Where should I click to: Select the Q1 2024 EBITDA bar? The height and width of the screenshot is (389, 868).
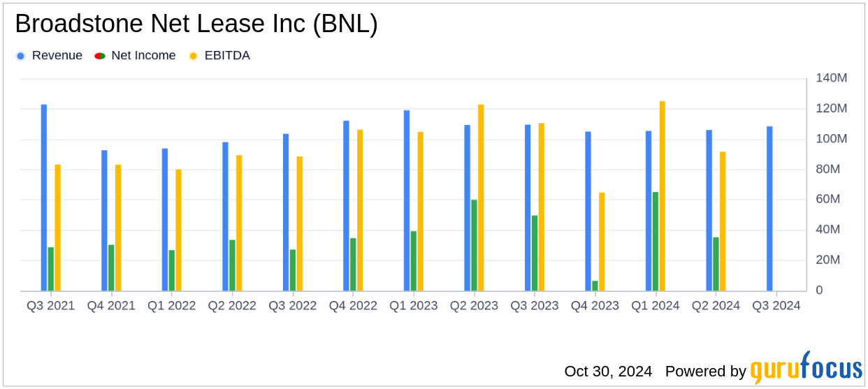point(662,196)
